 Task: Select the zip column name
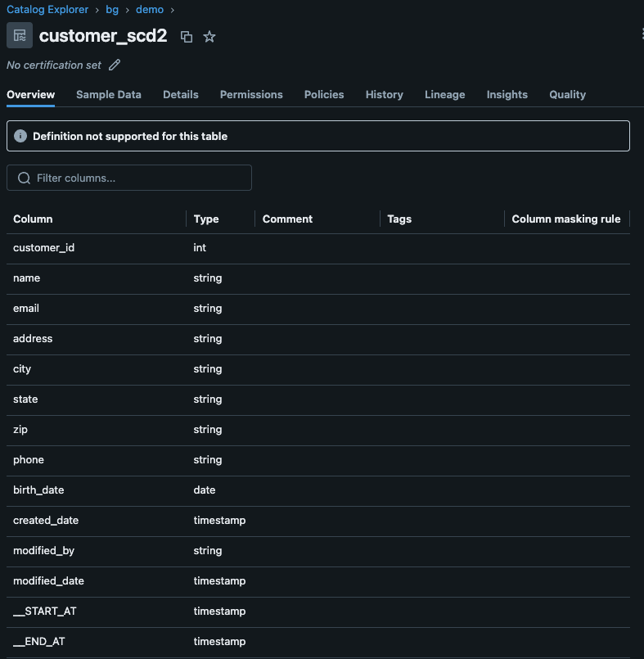coord(20,430)
